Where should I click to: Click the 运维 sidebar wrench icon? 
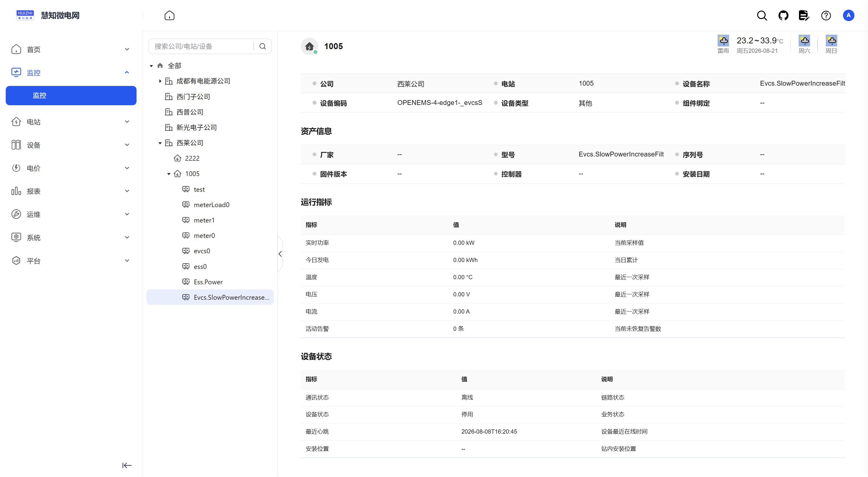[16, 214]
